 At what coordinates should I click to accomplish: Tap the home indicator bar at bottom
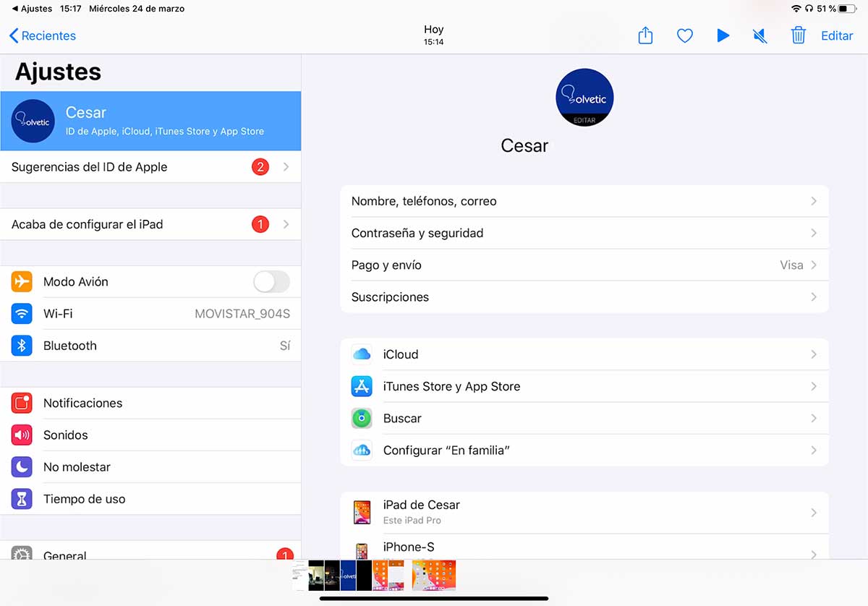tap(434, 598)
